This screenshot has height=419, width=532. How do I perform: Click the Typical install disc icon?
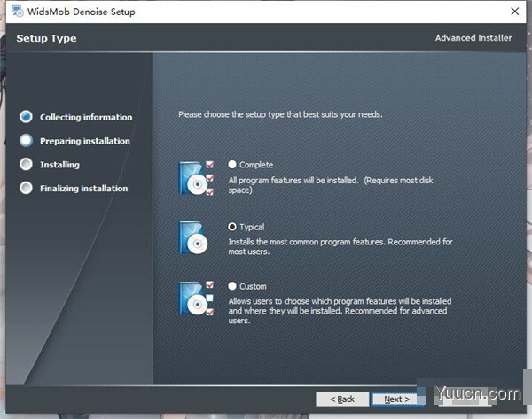pos(193,237)
